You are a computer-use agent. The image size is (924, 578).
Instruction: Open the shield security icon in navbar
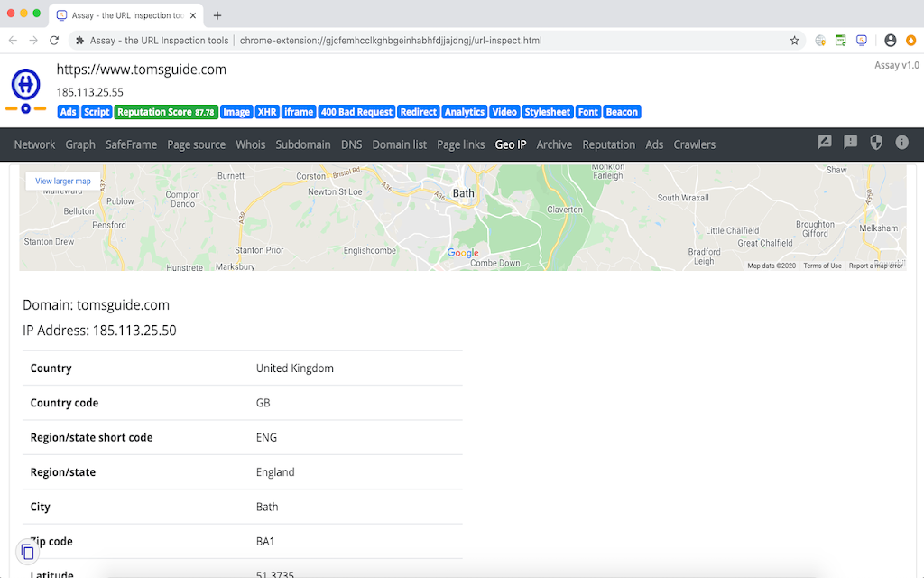tap(876, 142)
